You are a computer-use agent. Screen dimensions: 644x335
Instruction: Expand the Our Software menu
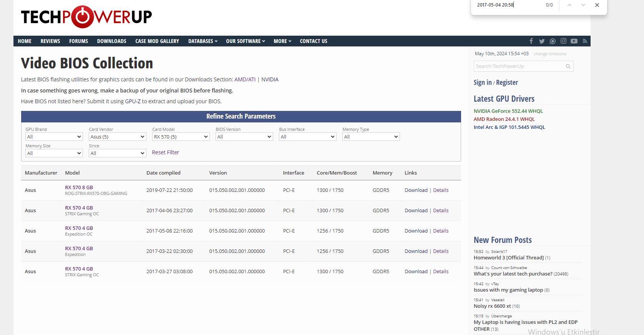(246, 41)
